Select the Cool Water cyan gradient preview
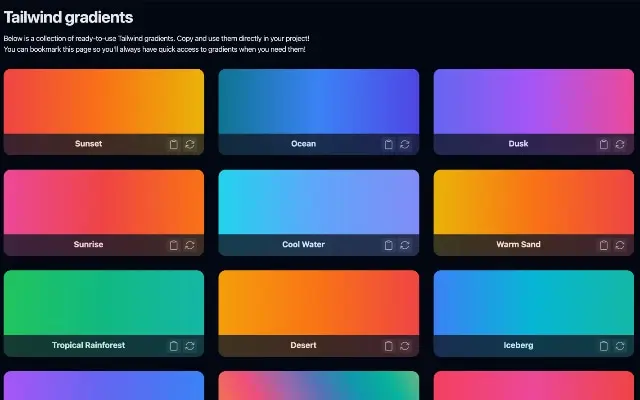Image resolution: width=640 pixels, height=400 pixels. point(319,202)
